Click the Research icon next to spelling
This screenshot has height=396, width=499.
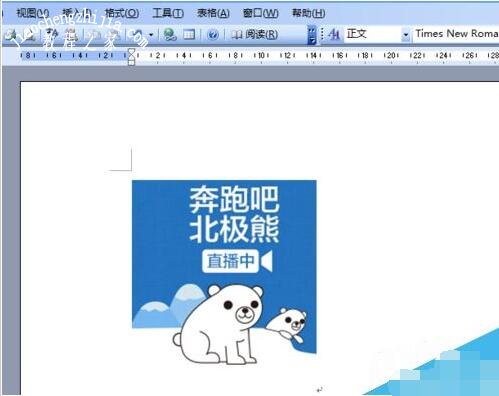pyautogui.click(x=71, y=34)
